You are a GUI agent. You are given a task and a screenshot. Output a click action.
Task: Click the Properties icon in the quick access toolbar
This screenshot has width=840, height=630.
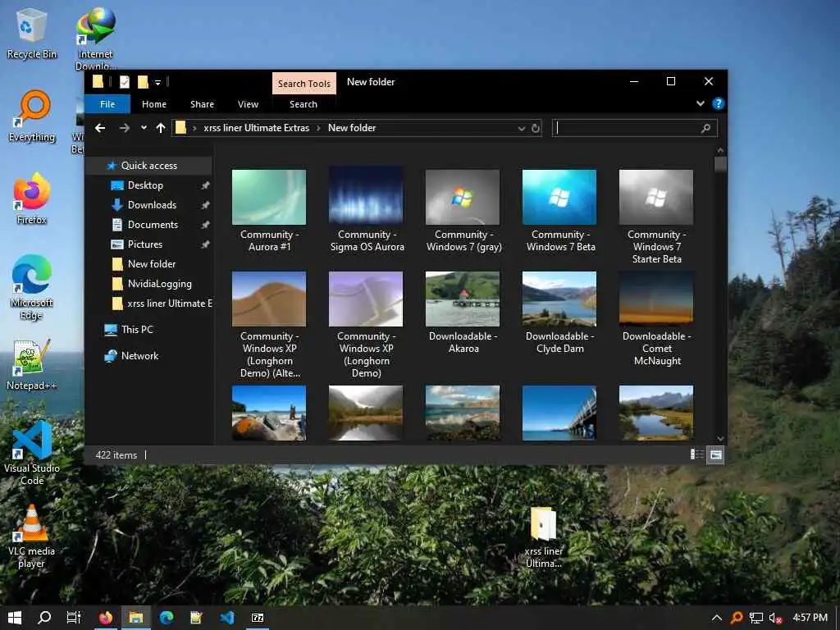point(125,82)
